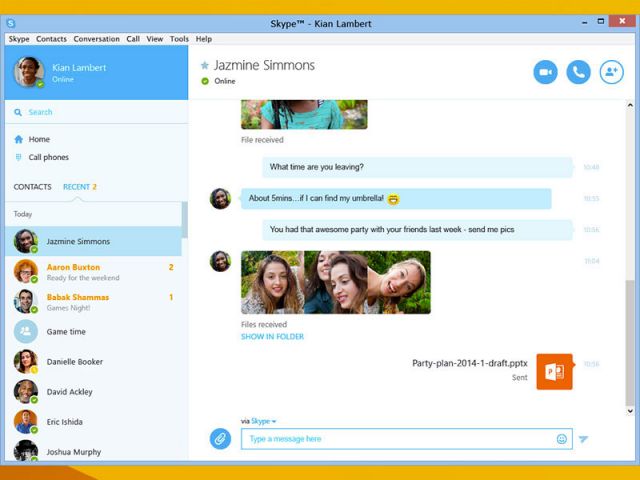
Task: Focus the Search contacts field
Action: [97, 112]
